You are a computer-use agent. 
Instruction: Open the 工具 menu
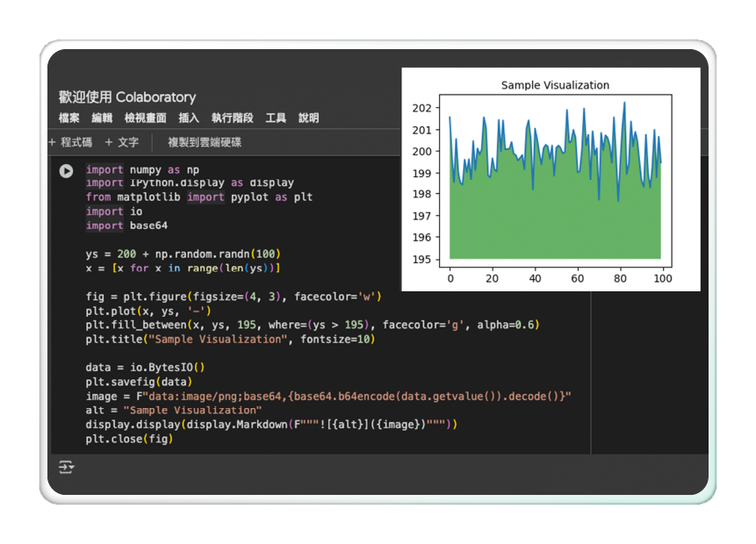tap(276, 118)
